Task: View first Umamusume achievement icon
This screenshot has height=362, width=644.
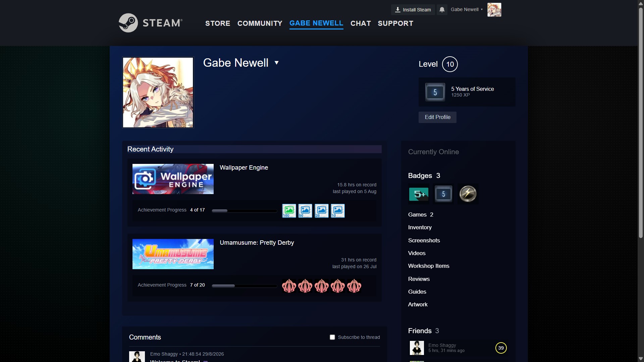Action: pyautogui.click(x=289, y=286)
